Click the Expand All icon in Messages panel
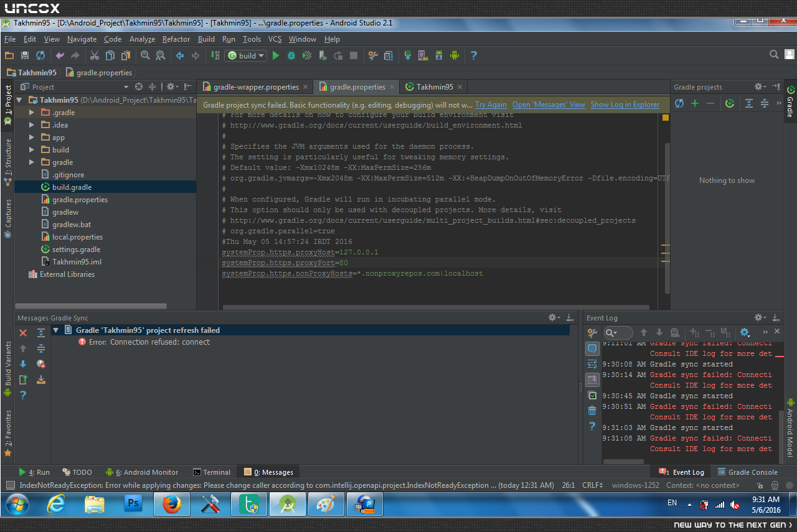The height and width of the screenshot is (532, 797). (41, 333)
